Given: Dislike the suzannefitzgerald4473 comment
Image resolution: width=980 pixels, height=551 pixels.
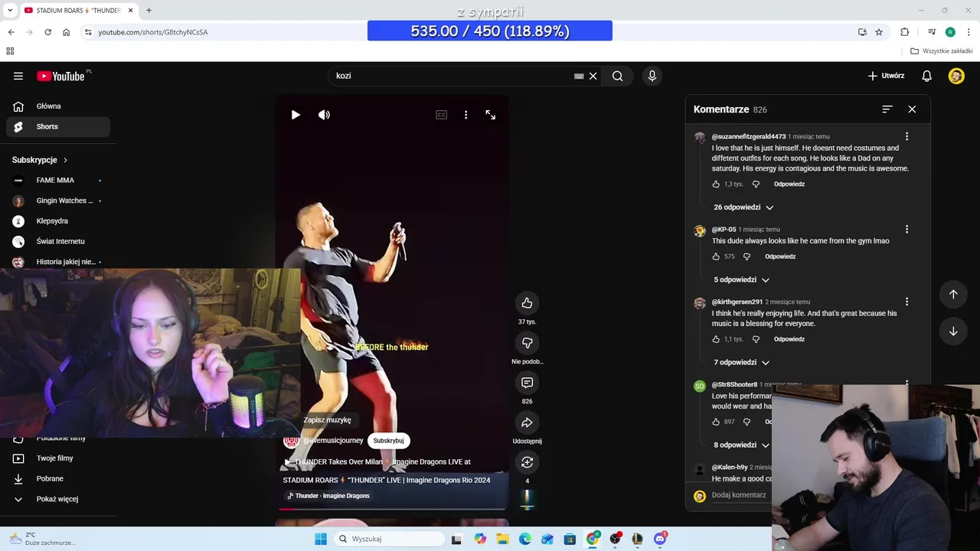Looking at the screenshot, I should (756, 184).
